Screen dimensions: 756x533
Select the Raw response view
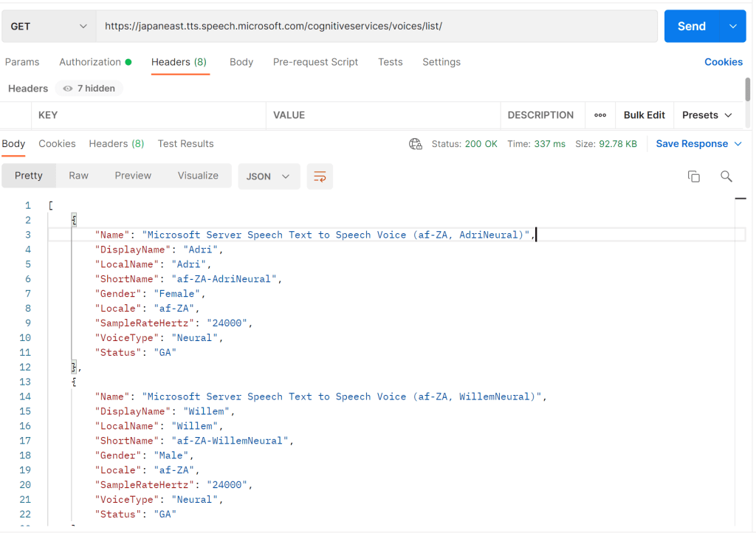coord(78,176)
